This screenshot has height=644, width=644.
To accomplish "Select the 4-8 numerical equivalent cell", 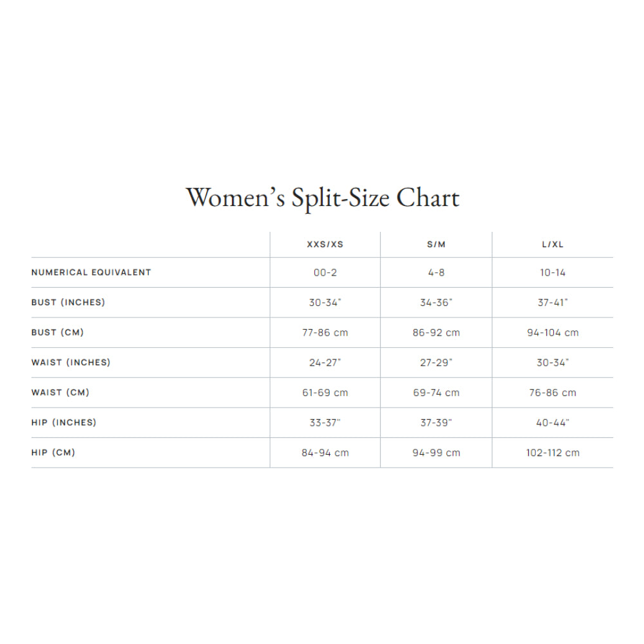I will point(436,272).
